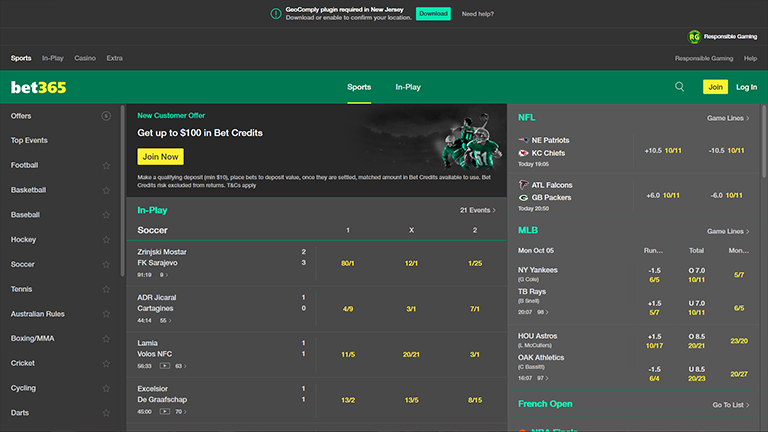Click the yellow Join button

pyautogui.click(x=715, y=87)
